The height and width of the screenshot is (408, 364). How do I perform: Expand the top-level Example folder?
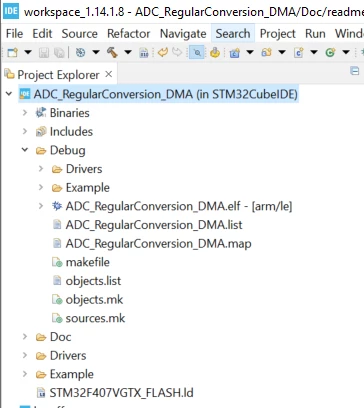[x=25, y=374]
